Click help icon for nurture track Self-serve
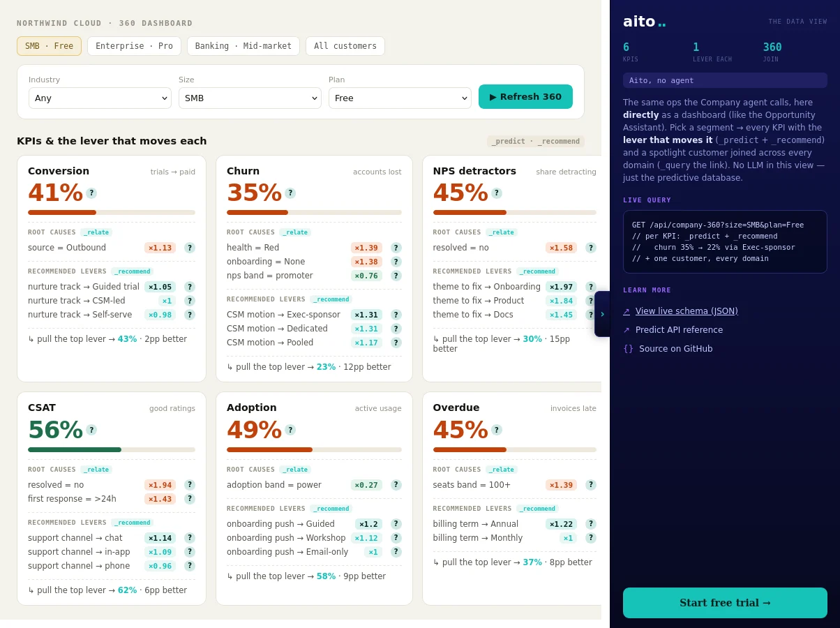Viewport: 840px width, 628px height. tap(190, 315)
